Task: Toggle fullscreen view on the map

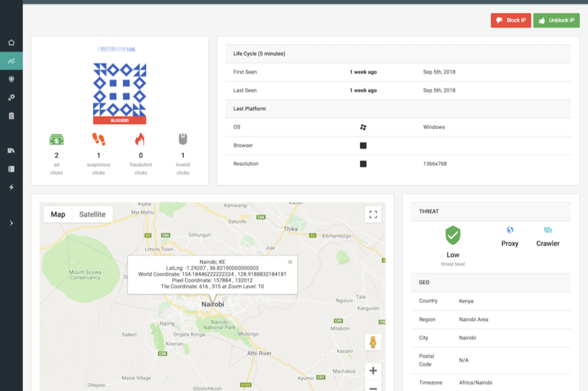Action: [x=373, y=214]
